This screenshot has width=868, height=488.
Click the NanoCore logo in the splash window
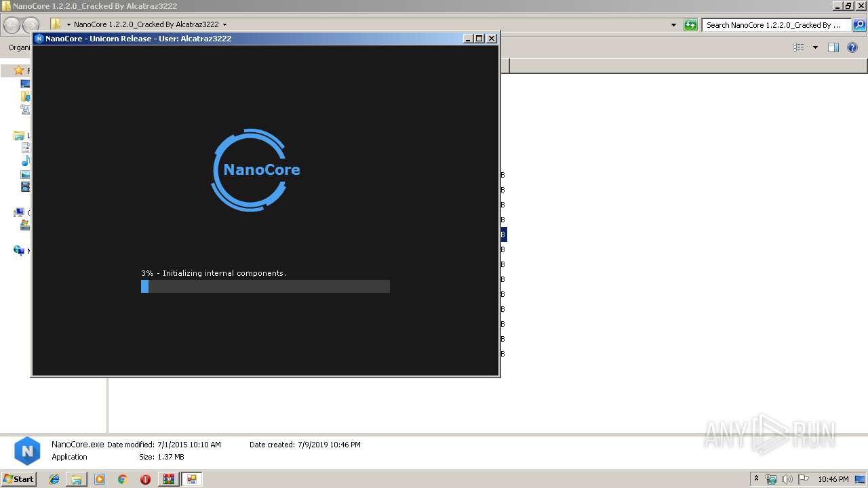coord(256,169)
